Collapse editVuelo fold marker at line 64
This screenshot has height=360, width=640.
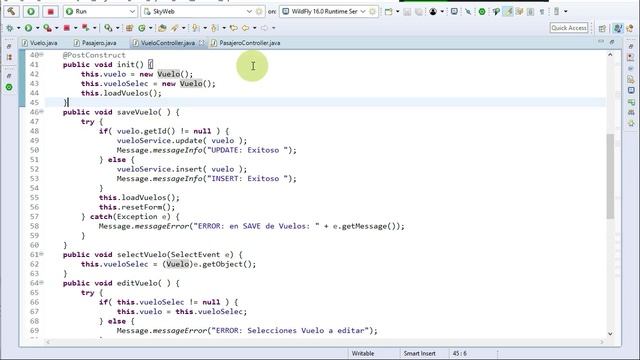pos(42,283)
